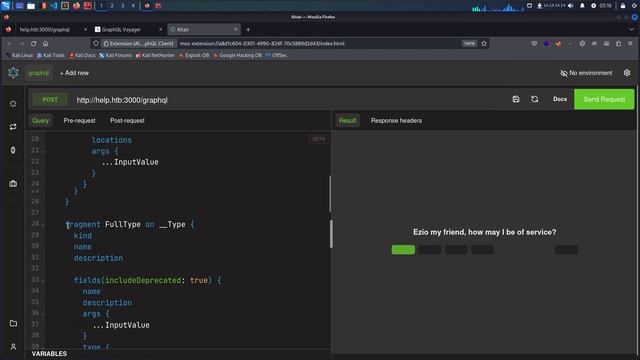Select the graphql window tab
640x360 pixels.
click(x=38, y=73)
